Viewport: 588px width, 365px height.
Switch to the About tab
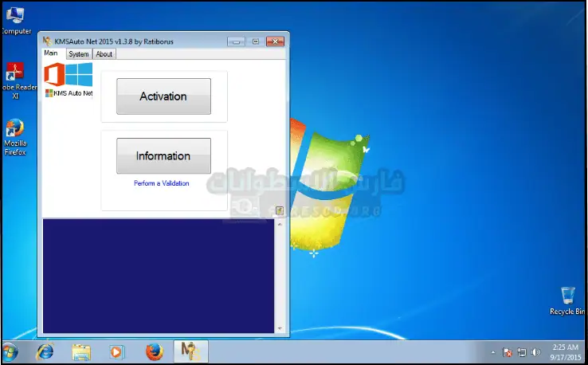(104, 54)
